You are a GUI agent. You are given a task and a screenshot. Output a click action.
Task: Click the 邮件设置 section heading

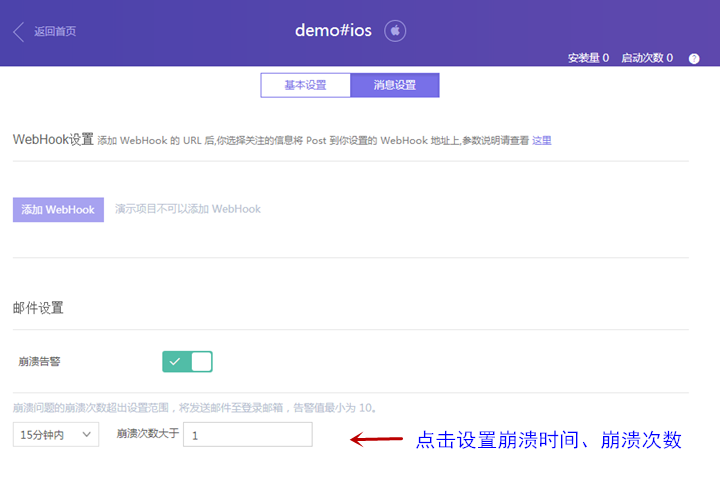pos(38,308)
